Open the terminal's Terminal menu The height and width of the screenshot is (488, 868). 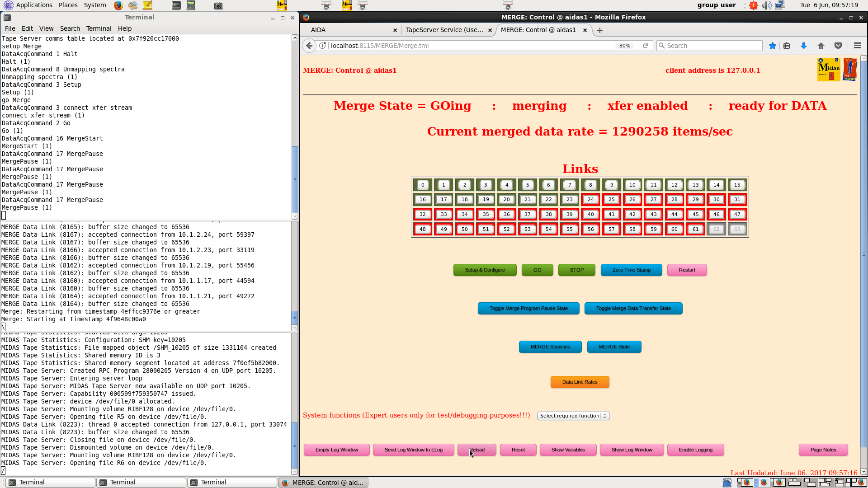tap(99, 28)
